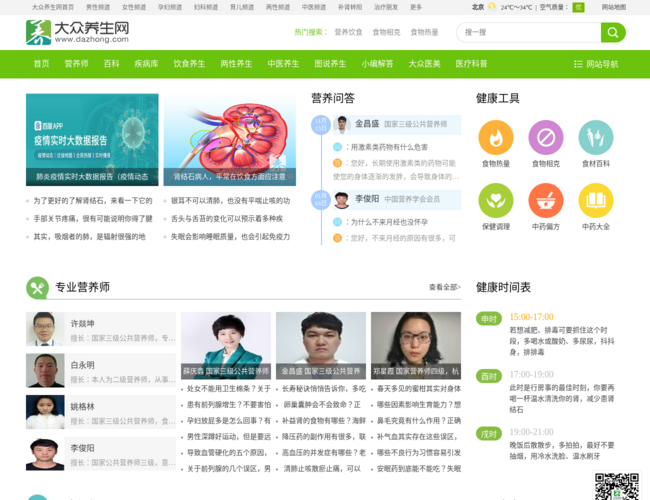Open the kidney stone article image
Screen dimensions: 650x500
coord(230,140)
